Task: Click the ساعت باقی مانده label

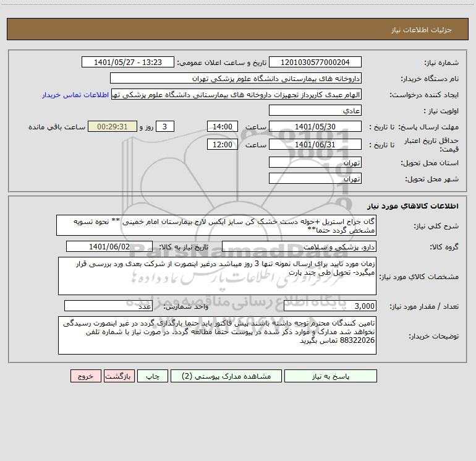Action: tap(57, 127)
